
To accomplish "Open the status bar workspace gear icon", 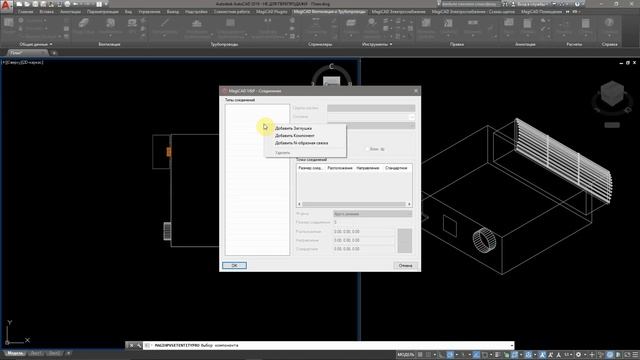I will tap(578, 355).
